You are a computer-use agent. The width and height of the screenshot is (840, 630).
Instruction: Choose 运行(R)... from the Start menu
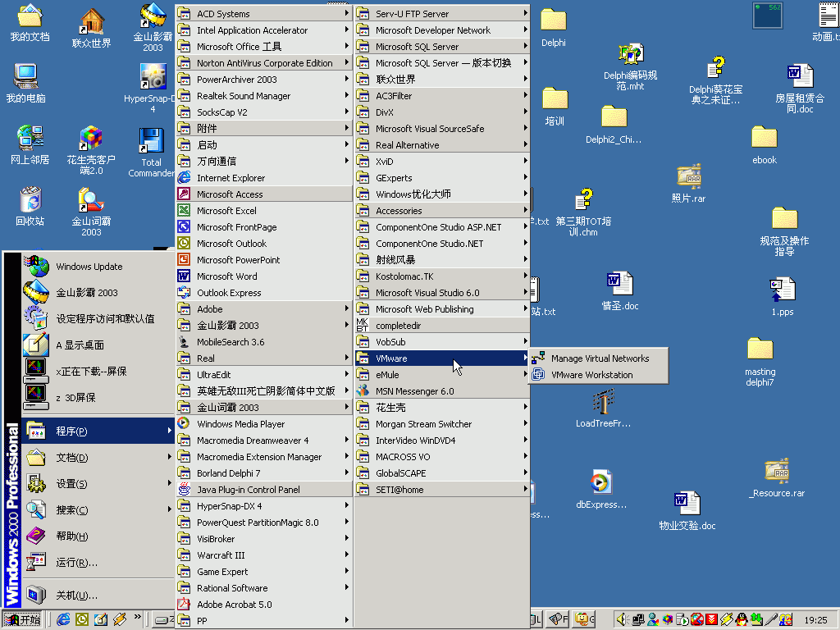pyautogui.click(x=98, y=563)
